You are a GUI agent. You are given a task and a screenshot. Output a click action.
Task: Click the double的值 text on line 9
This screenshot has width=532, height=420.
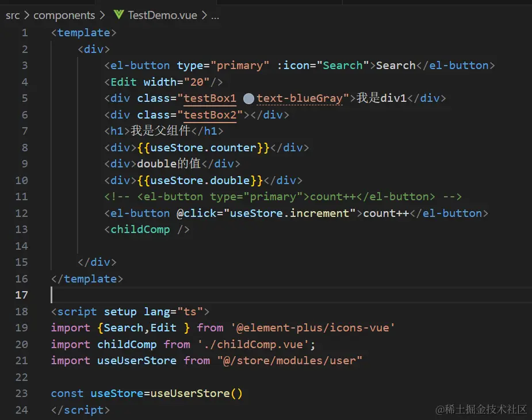[169, 163]
